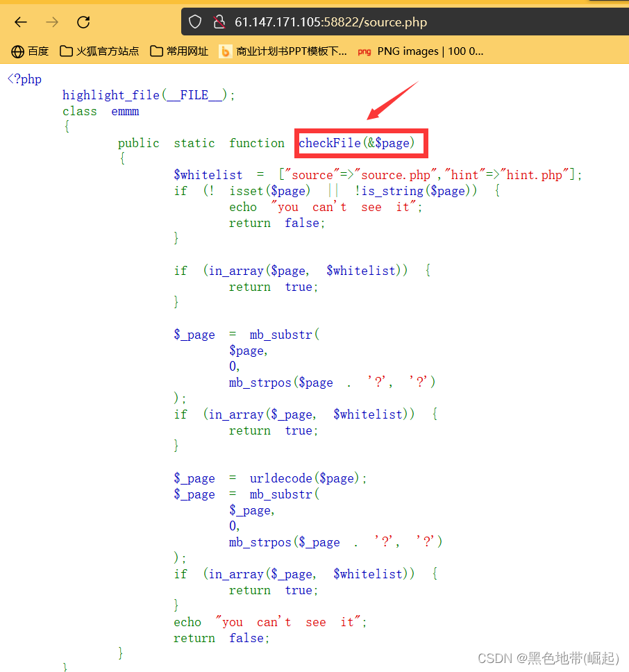This screenshot has height=672, width=629.
Task: Click the class name "emmm"
Action: click(125, 112)
